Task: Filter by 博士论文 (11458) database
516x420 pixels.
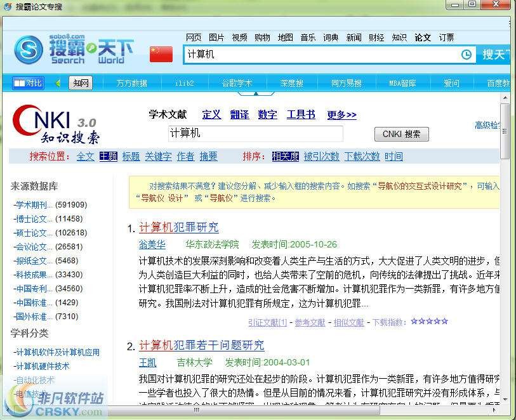Action: tap(48, 219)
